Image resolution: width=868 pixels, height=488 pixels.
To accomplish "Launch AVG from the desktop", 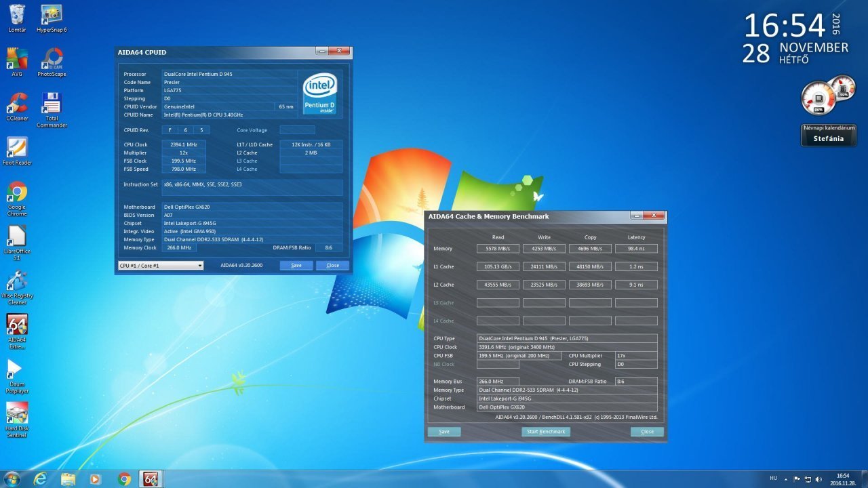I will (x=17, y=62).
